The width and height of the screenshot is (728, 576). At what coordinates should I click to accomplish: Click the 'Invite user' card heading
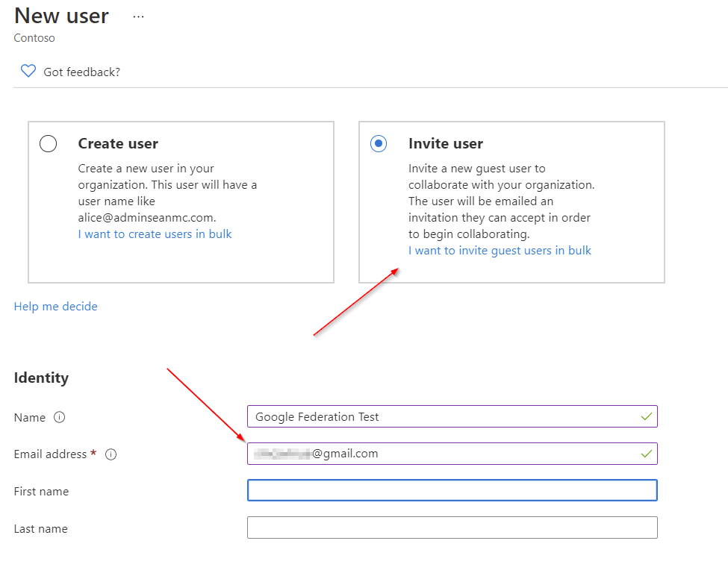pyautogui.click(x=445, y=144)
